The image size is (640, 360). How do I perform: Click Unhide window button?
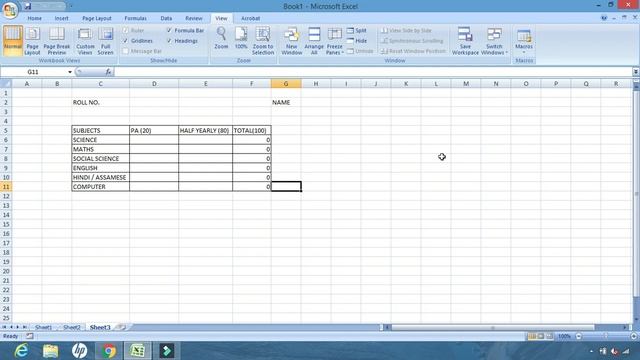pyautogui.click(x=360, y=51)
